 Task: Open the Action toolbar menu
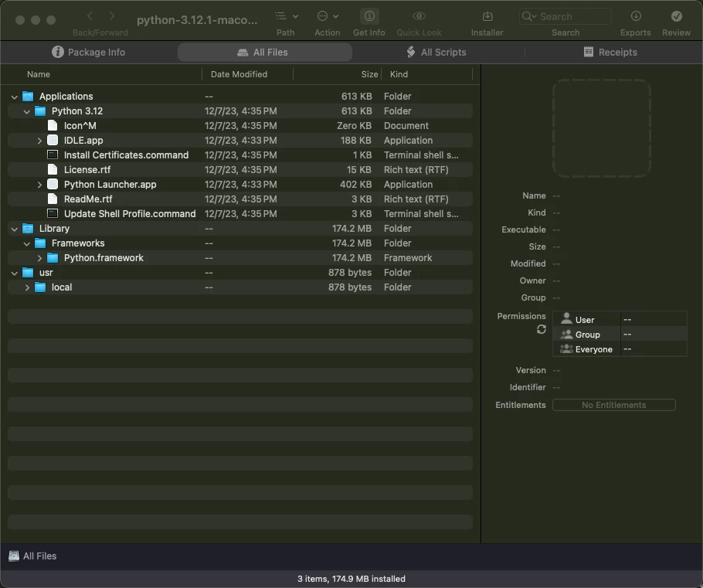point(328,16)
